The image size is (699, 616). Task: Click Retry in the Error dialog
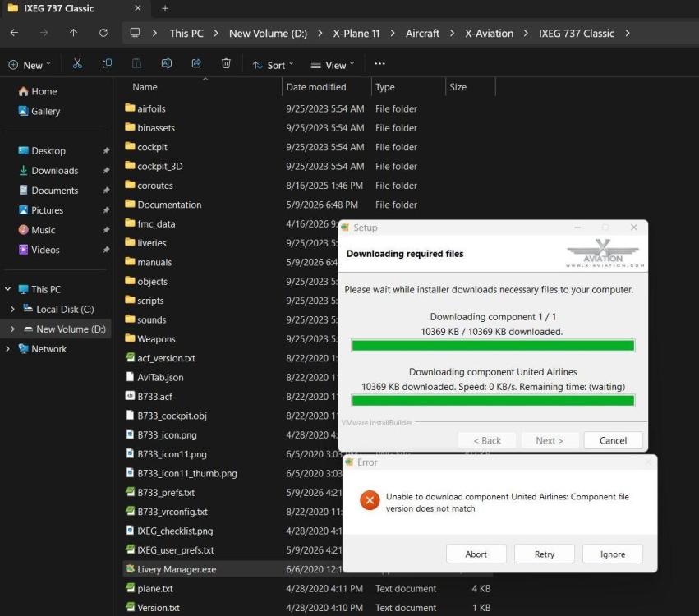pos(544,554)
